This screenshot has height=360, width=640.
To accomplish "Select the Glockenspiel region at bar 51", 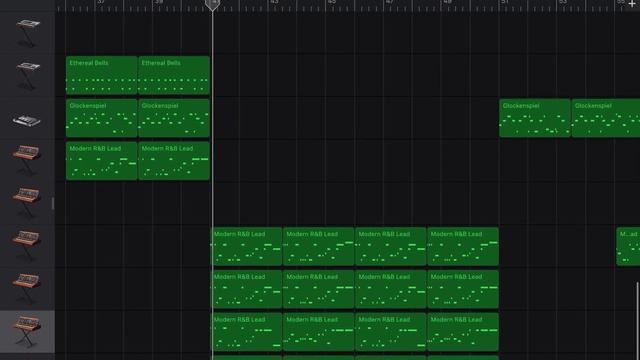I will [x=535, y=118].
